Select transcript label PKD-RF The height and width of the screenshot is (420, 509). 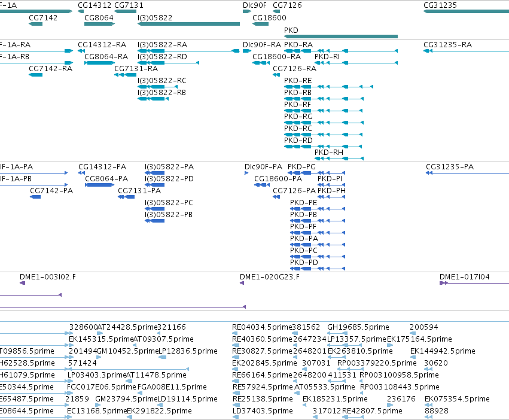pos(297,105)
